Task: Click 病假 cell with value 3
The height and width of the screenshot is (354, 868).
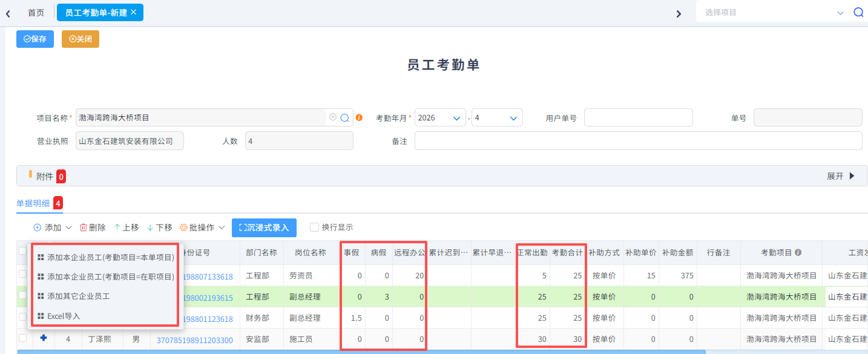Action: click(379, 297)
